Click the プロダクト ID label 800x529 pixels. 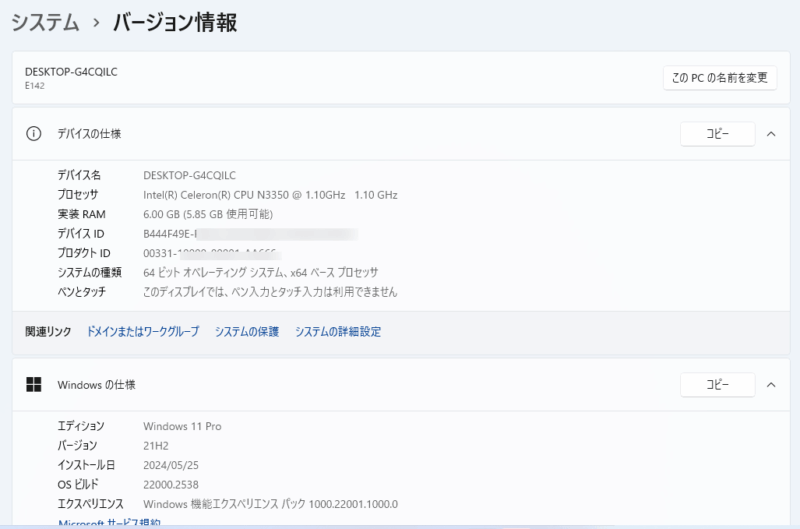(84, 253)
